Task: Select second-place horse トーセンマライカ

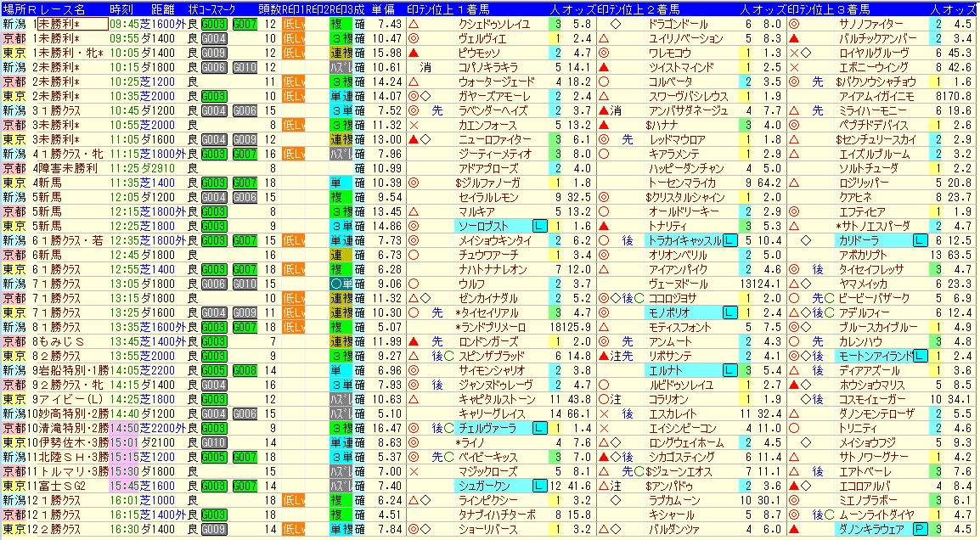Action: pyautogui.click(x=682, y=183)
